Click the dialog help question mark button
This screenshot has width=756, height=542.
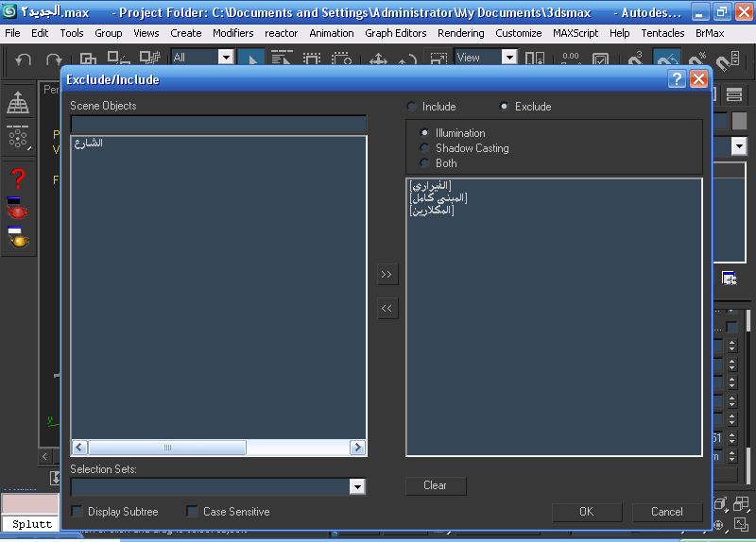[677, 78]
